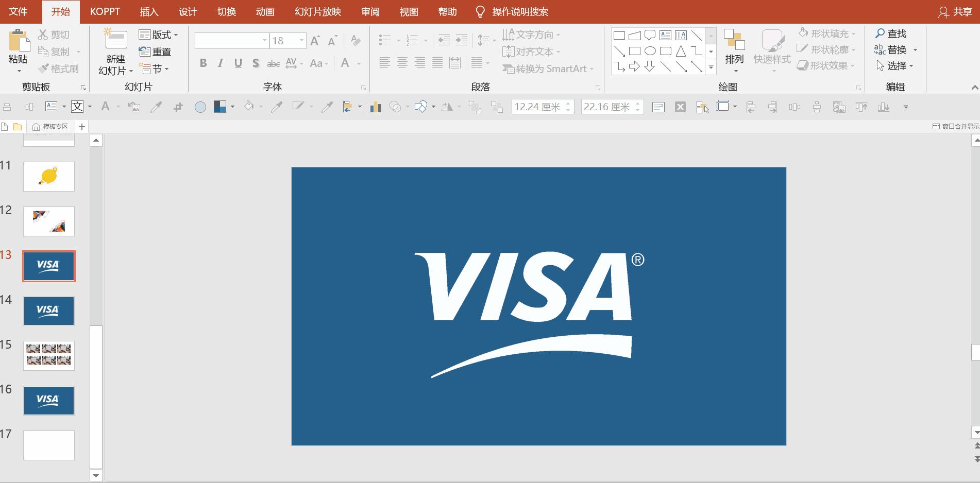Open the 形状轮廓 (Shape Outline) dropdown

(826, 49)
